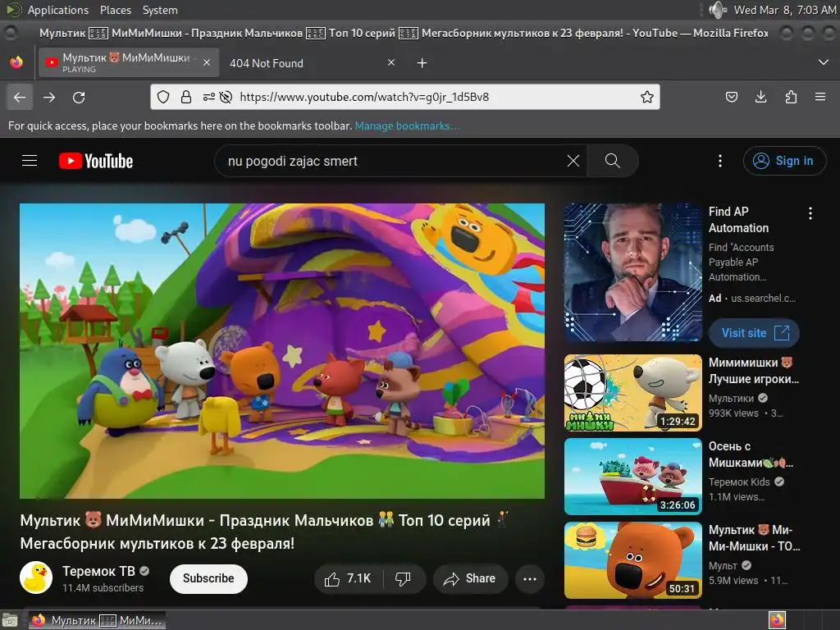Subscribe to Теремок ТВ channel

pos(208,578)
